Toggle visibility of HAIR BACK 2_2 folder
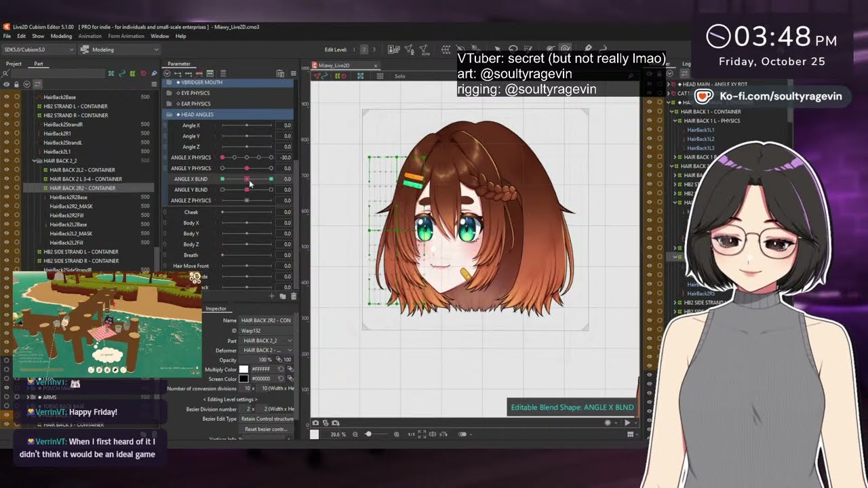The width and height of the screenshot is (868, 488). point(7,161)
